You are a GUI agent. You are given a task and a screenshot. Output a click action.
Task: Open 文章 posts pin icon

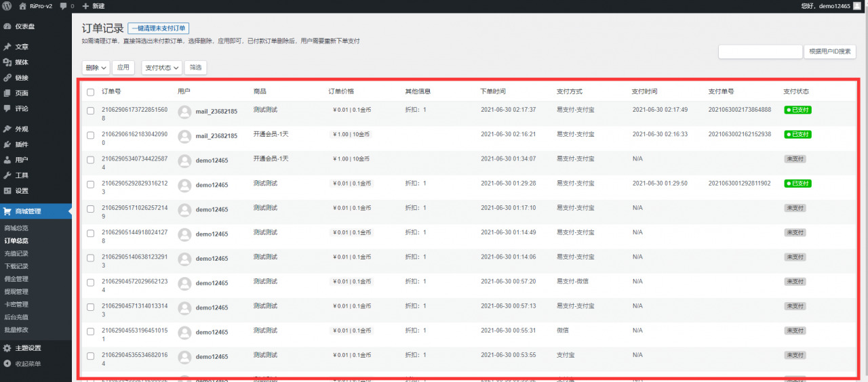click(7, 47)
